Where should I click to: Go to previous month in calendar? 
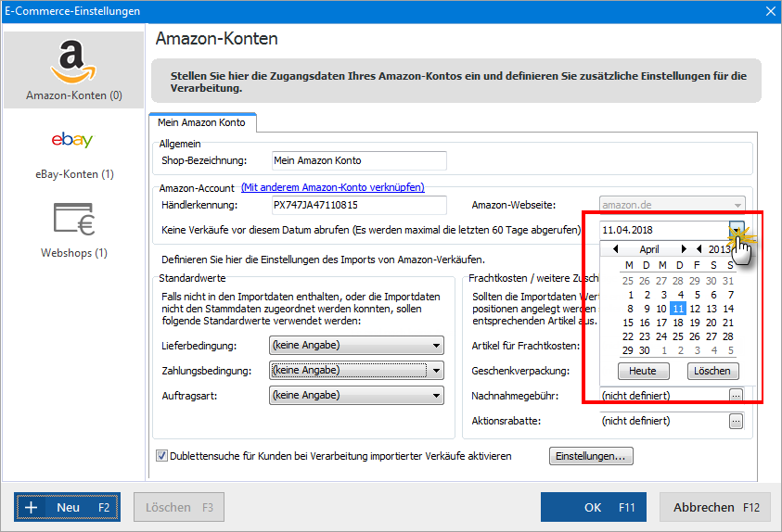pos(615,248)
